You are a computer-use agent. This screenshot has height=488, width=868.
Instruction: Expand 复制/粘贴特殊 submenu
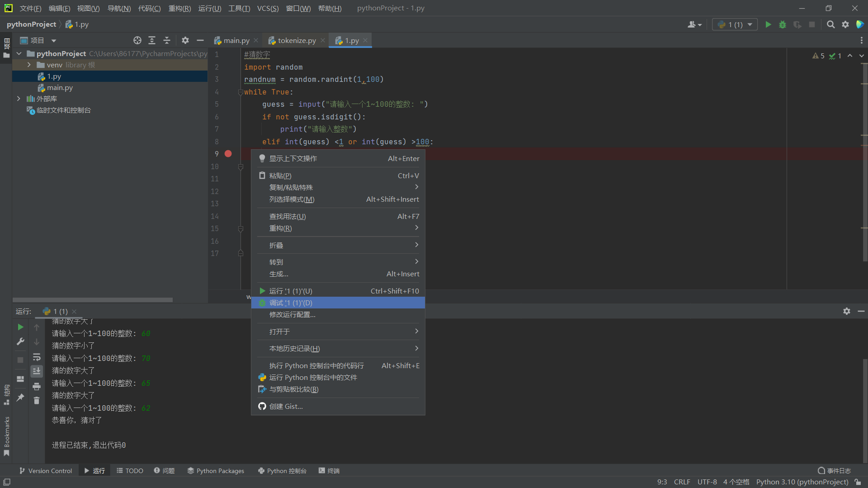point(338,187)
